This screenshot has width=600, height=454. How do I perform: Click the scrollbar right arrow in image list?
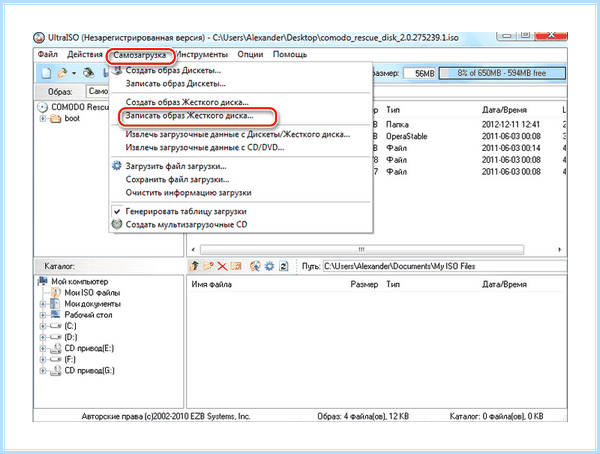click(x=559, y=250)
